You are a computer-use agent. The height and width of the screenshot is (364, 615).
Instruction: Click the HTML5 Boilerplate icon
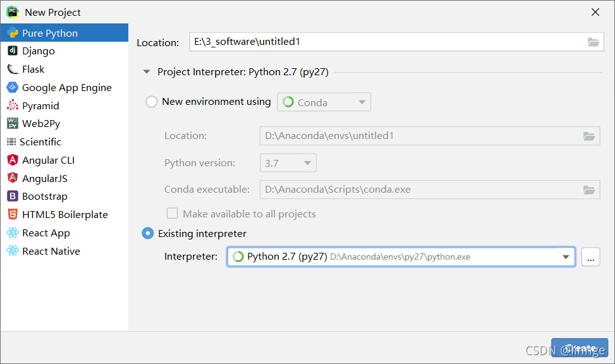coord(14,214)
